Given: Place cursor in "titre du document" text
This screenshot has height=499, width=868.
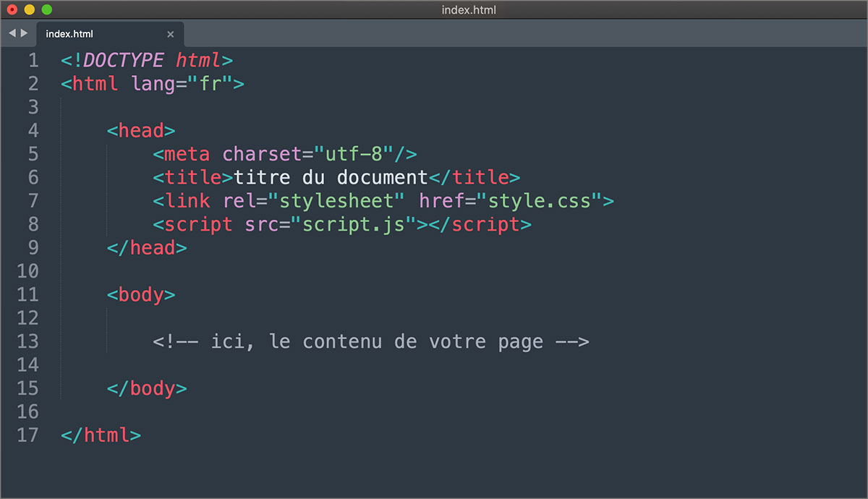Looking at the screenshot, I should pos(331,177).
